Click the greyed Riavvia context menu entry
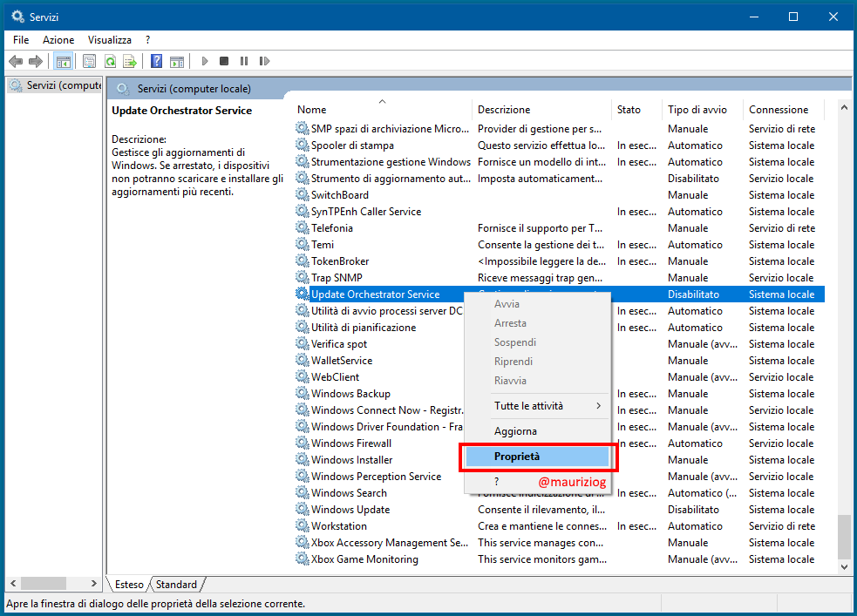The height and width of the screenshot is (616, 857). click(537, 380)
